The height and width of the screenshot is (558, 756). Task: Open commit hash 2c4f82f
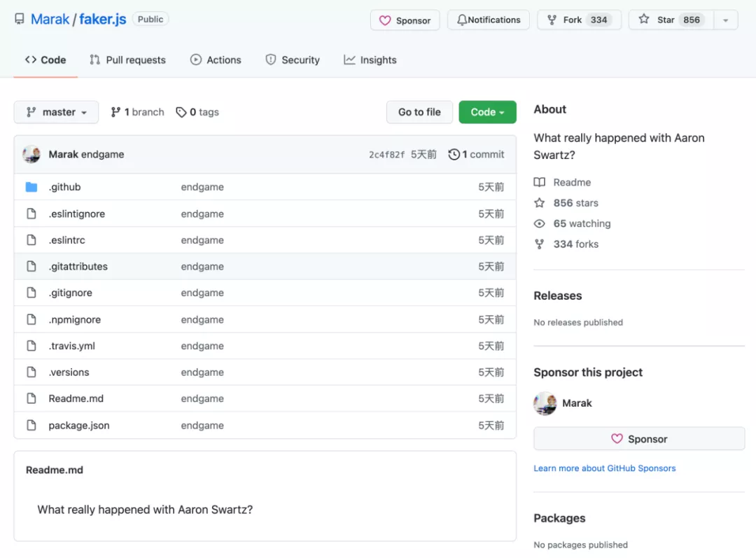click(386, 155)
